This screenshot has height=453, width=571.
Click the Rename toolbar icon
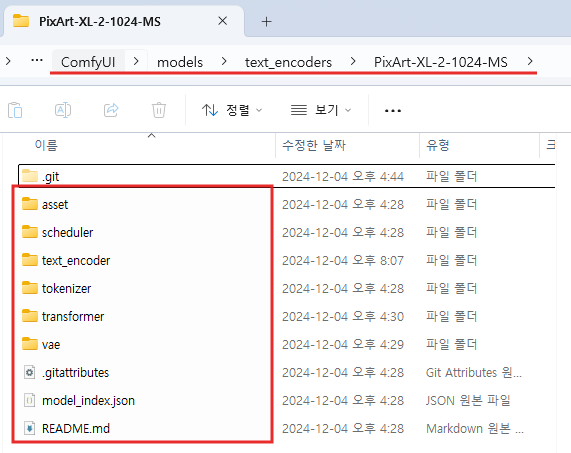coord(63,110)
